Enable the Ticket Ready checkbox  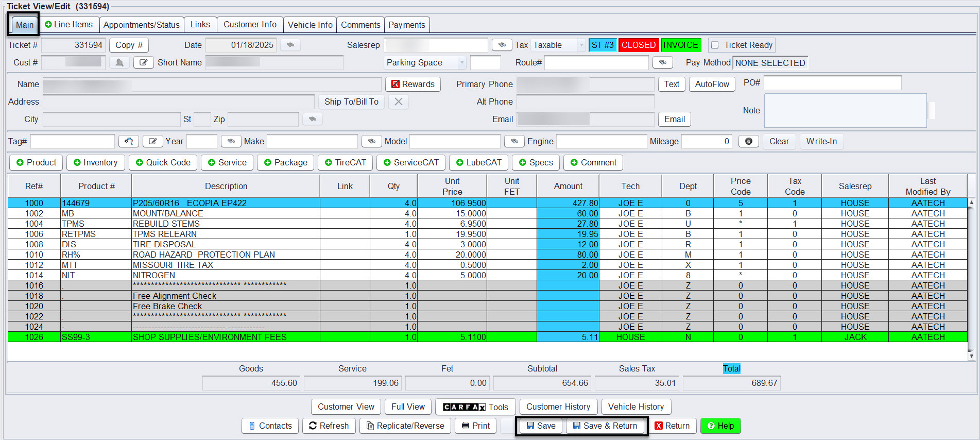(715, 45)
